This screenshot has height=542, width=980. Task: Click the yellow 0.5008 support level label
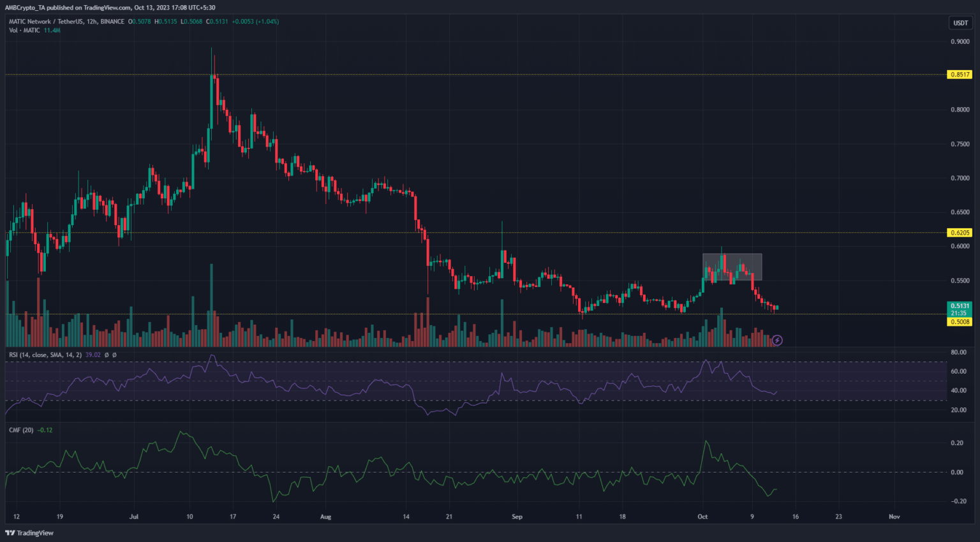click(960, 322)
